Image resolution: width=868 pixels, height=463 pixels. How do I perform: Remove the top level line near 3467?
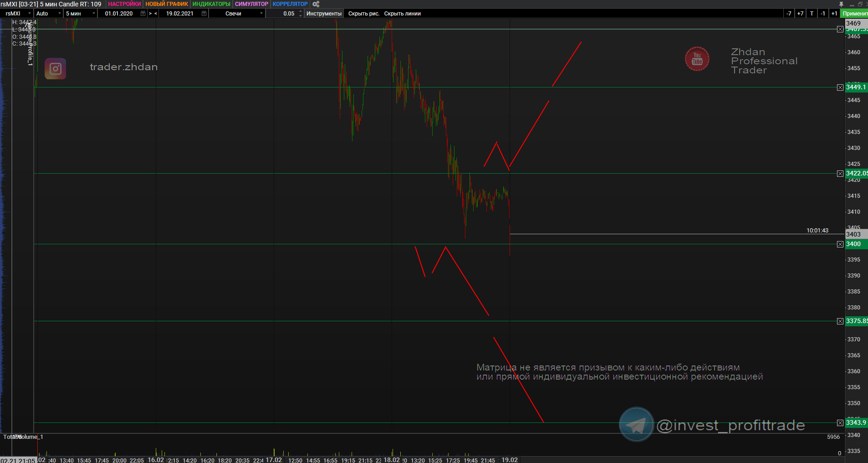tap(840, 29)
